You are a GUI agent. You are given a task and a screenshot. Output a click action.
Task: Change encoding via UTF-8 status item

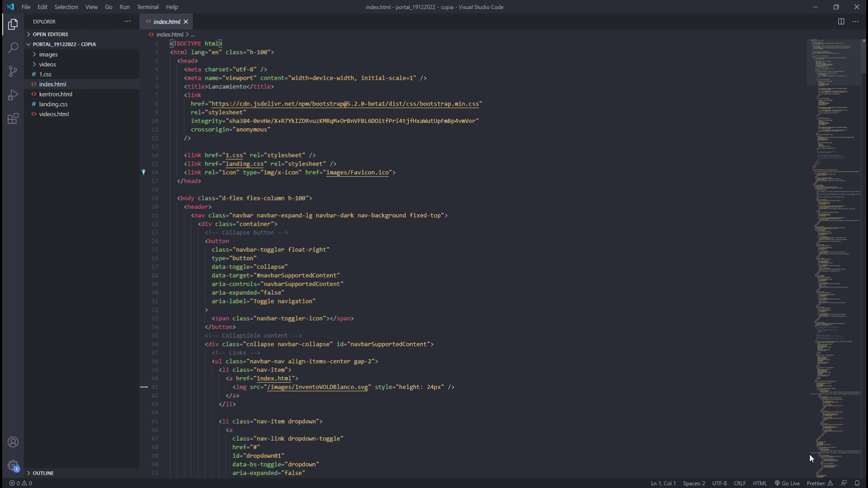click(719, 483)
